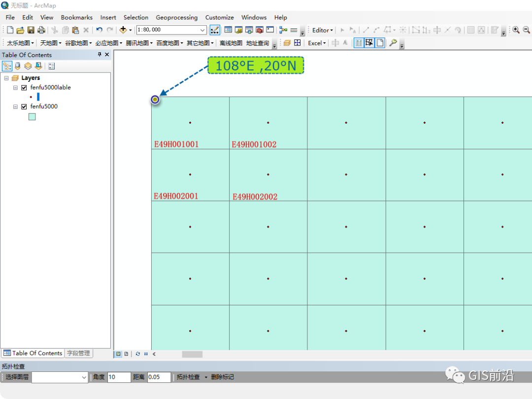Collapse the Layers data frame
The image size is (532, 399).
click(x=6, y=78)
